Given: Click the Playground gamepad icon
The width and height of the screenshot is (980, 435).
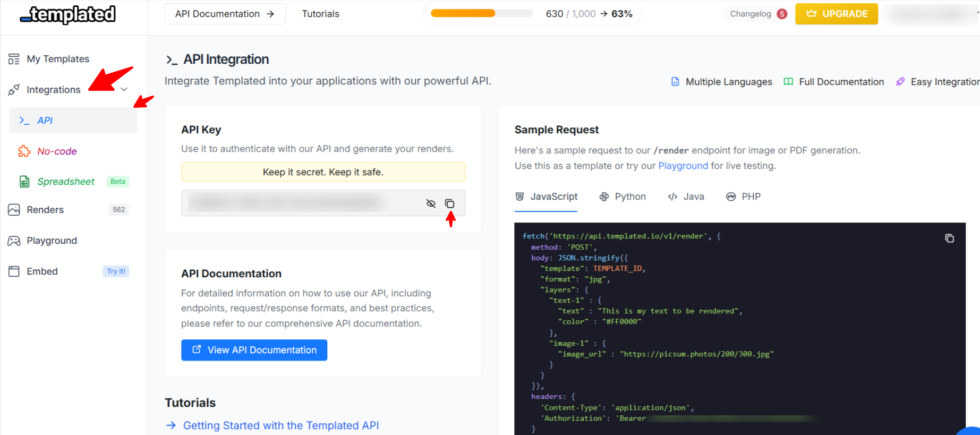Looking at the screenshot, I should point(14,241).
